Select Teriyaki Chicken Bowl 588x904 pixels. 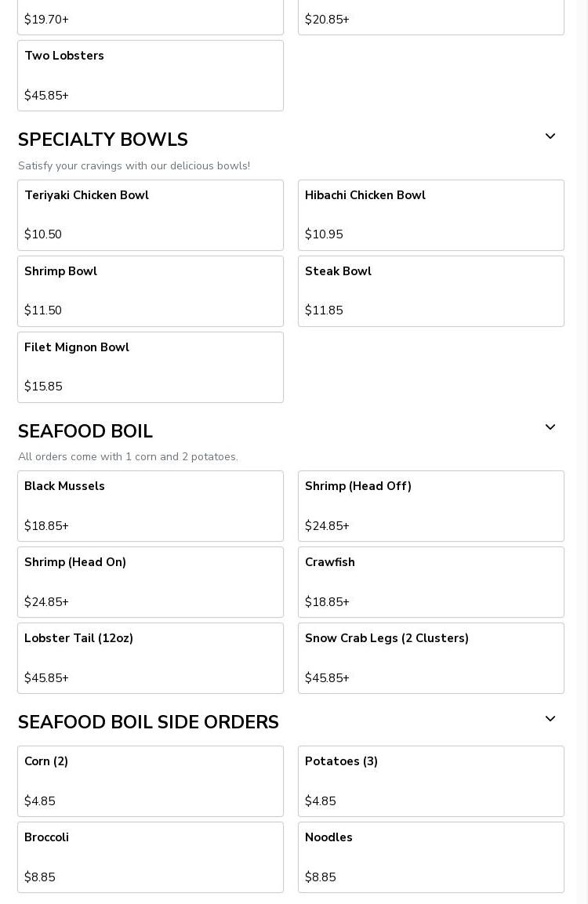(x=151, y=215)
